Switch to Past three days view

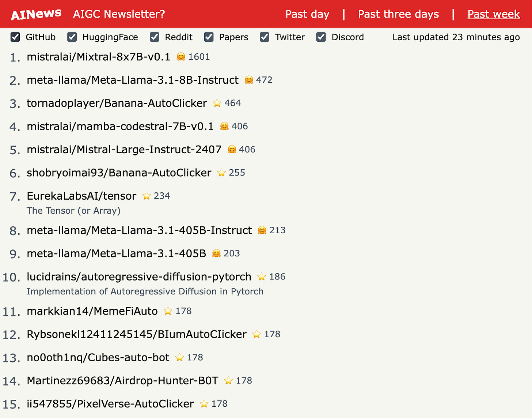click(x=398, y=14)
